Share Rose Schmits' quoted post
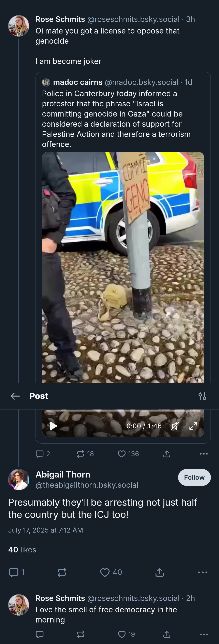219x644 pixels. (166, 454)
